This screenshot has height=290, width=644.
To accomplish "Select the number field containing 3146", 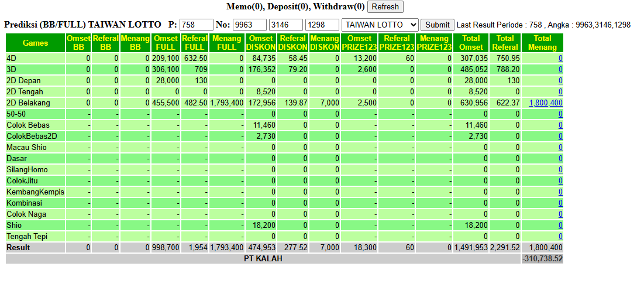I will click(286, 25).
